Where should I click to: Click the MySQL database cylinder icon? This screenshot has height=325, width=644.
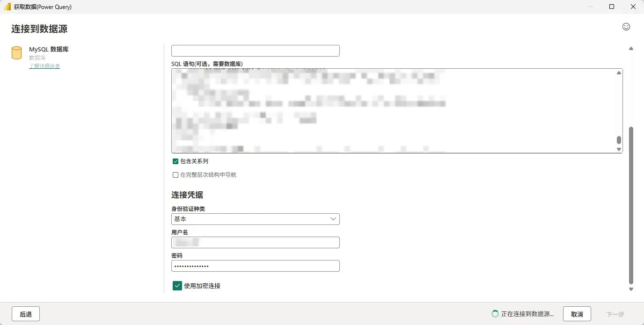pyautogui.click(x=16, y=53)
